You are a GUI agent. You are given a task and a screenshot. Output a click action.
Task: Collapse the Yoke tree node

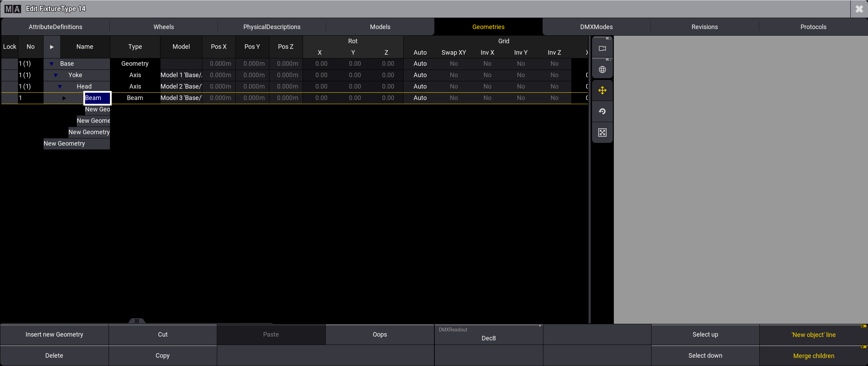click(56, 75)
